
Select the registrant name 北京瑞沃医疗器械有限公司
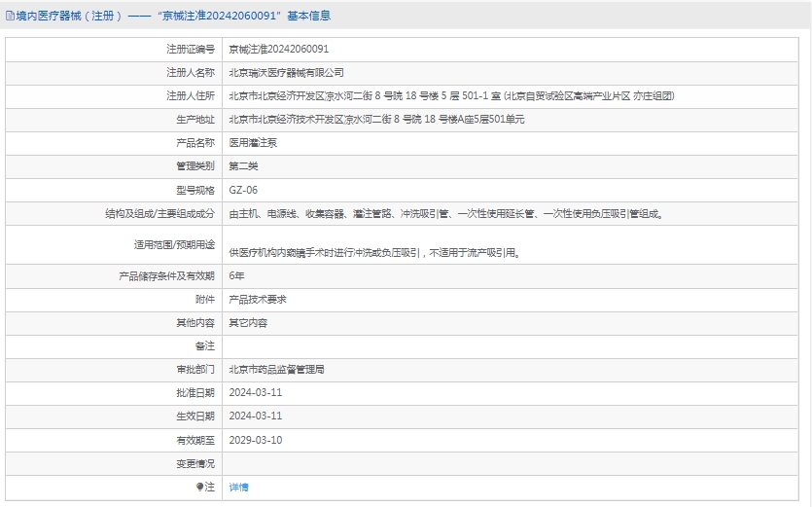[x=286, y=72]
